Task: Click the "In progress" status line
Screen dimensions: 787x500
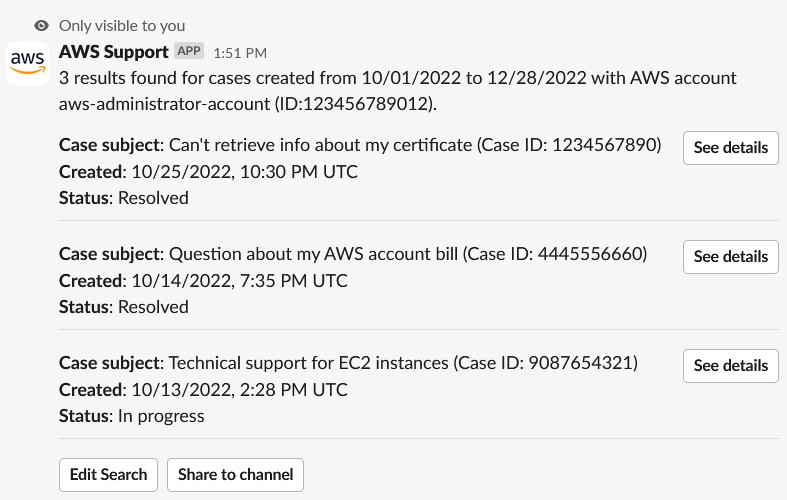Action: click(x=131, y=415)
